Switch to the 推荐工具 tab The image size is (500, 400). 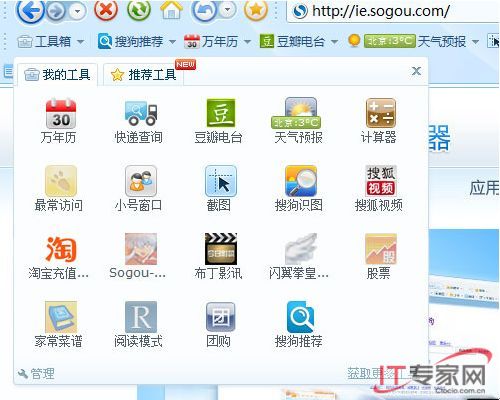click(143, 74)
